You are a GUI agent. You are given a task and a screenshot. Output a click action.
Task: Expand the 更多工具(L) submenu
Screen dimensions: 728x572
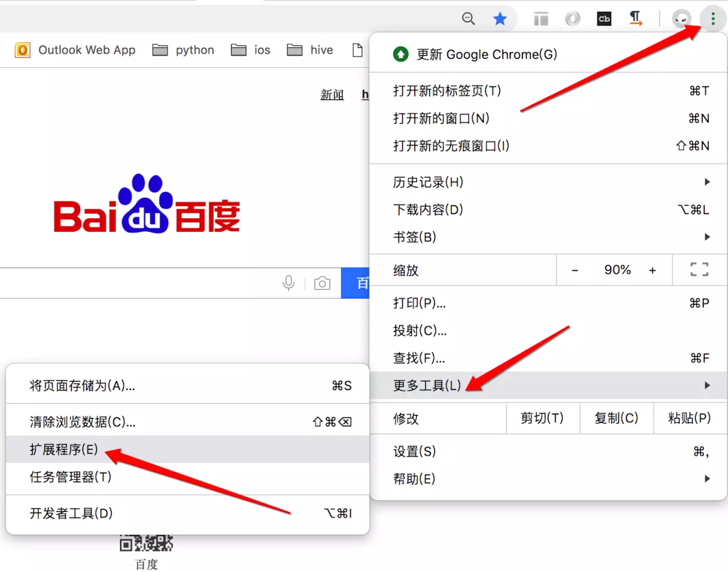(x=548, y=385)
